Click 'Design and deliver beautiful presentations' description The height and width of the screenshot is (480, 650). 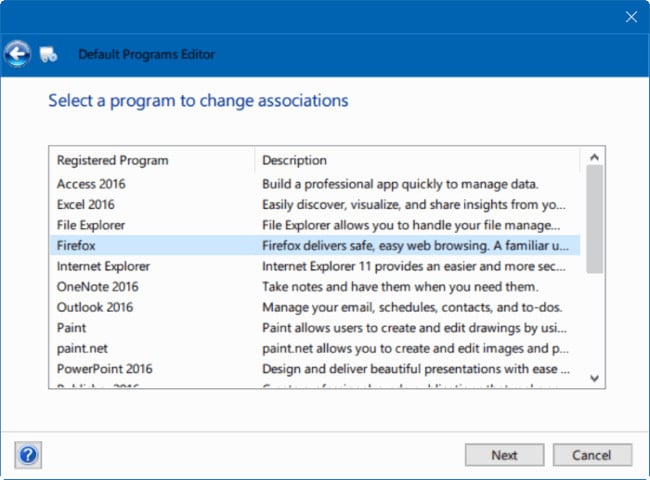click(x=416, y=369)
